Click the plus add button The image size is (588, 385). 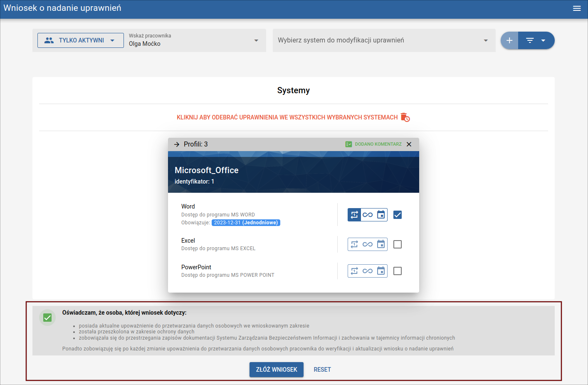pos(509,40)
